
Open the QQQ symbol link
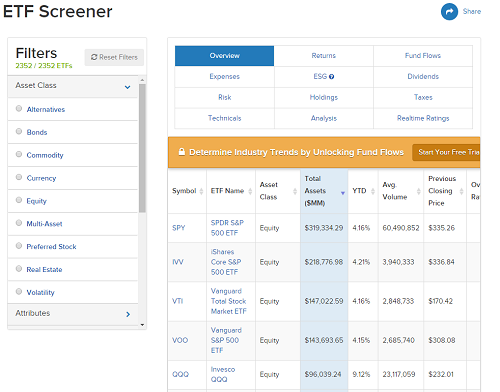click(x=180, y=374)
